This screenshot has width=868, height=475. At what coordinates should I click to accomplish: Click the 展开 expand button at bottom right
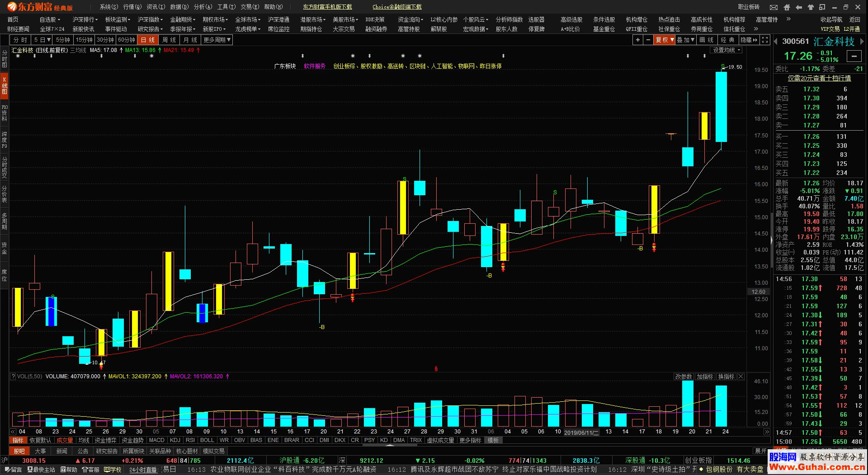point(760,451)
